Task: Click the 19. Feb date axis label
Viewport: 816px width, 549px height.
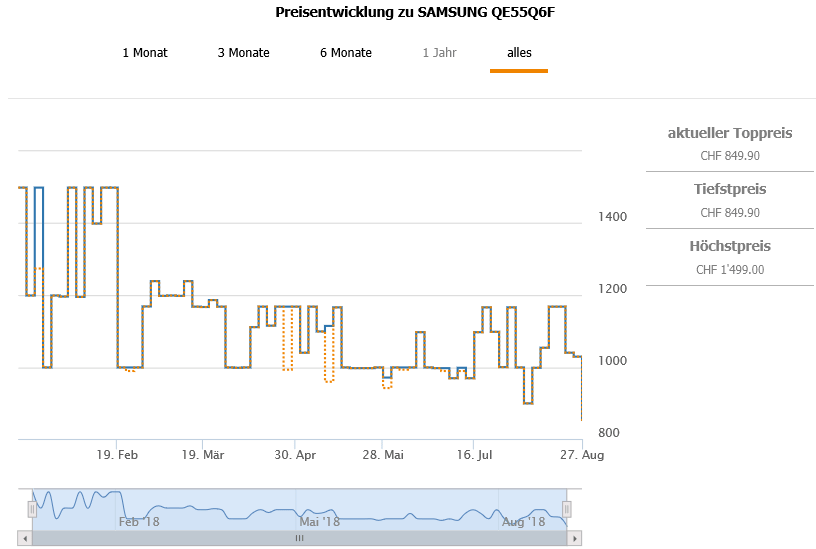Action: [117, 454]
